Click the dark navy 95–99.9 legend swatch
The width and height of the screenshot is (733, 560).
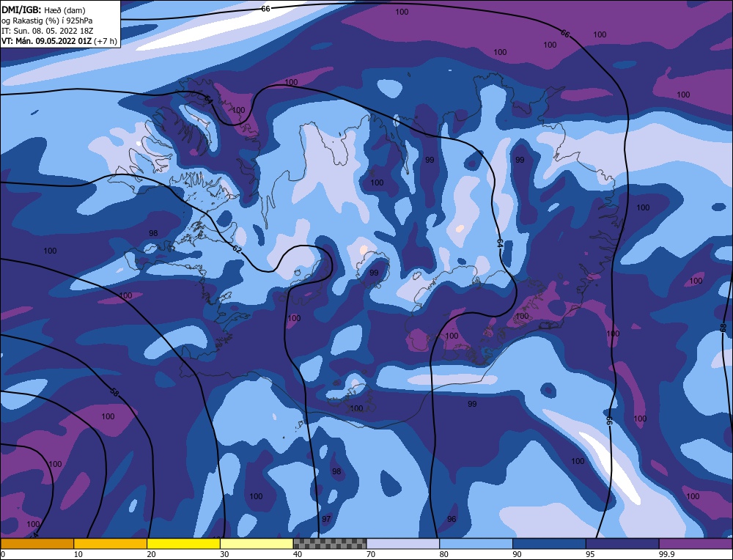(x=622, y=543)
